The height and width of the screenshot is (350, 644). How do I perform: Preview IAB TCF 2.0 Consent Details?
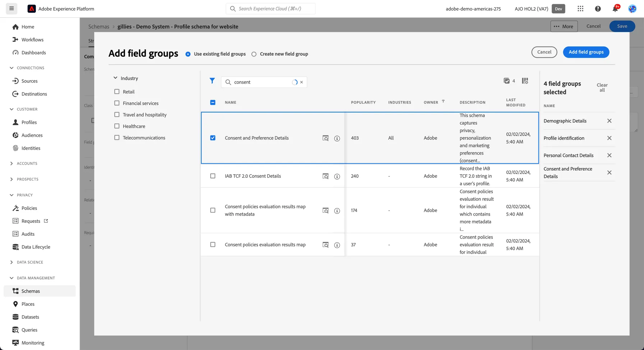pyautogui.click(x=325, y=176)
